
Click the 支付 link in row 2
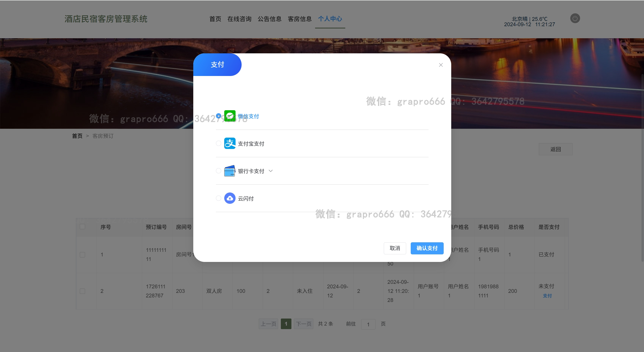[547, 296]
